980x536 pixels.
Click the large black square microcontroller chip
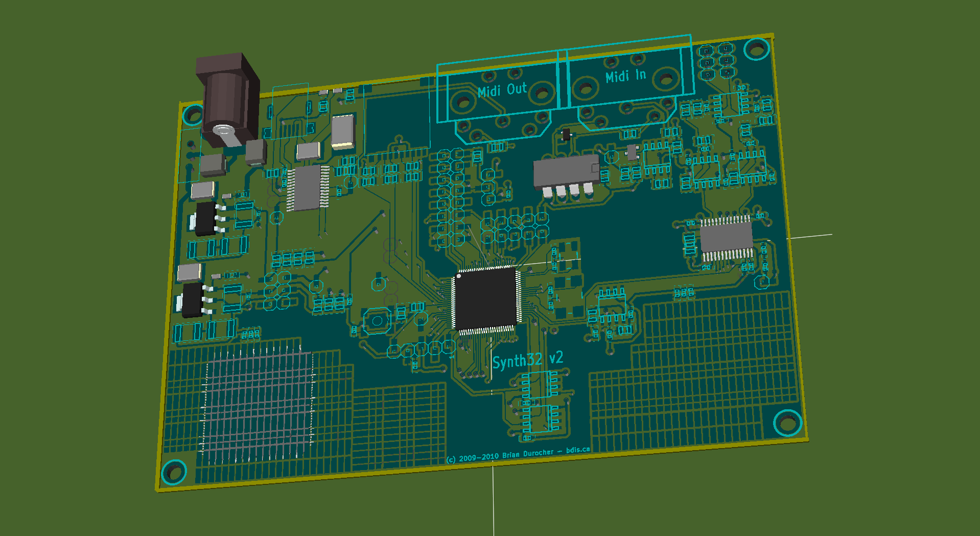(x=485, y=299)
